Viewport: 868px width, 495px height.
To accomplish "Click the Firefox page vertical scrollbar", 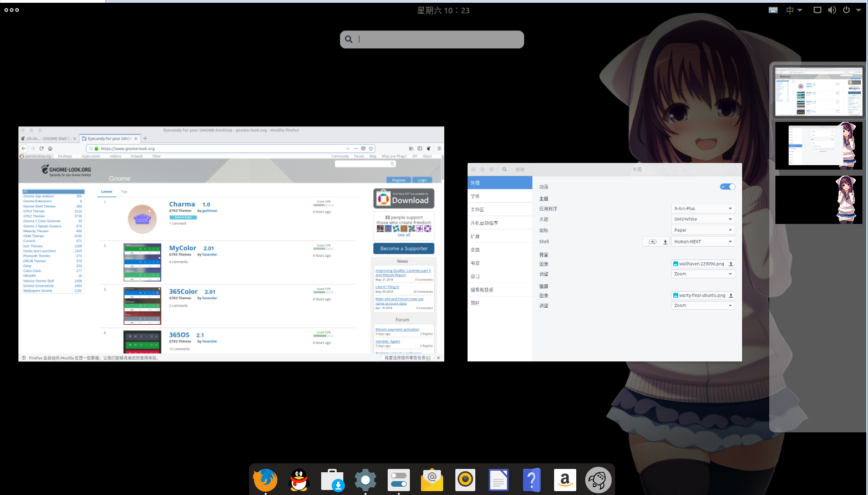I will click(442, 167).
